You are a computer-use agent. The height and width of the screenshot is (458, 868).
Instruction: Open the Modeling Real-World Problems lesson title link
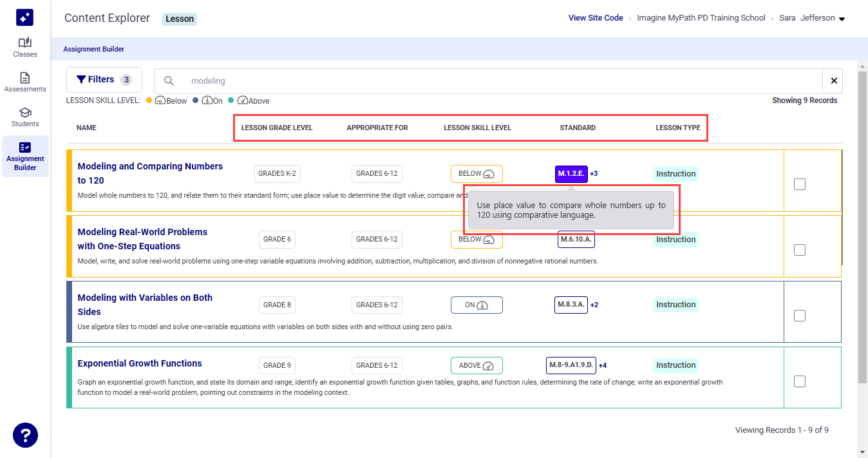pyautogui.click(x=143, y=238)
